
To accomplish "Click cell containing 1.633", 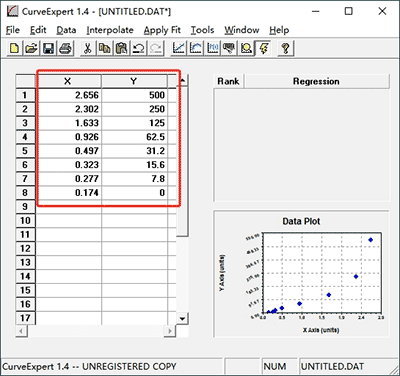I will 68,123.
